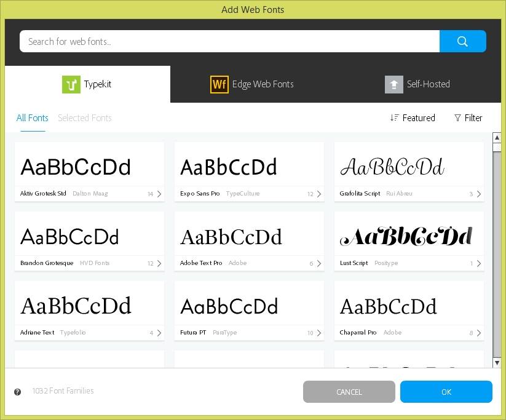Image resolution: width=506 pixels, height=420 pixels.
Task: Click the Filter funnel icon
Action: pyautogui.click(x=457, y=118)
